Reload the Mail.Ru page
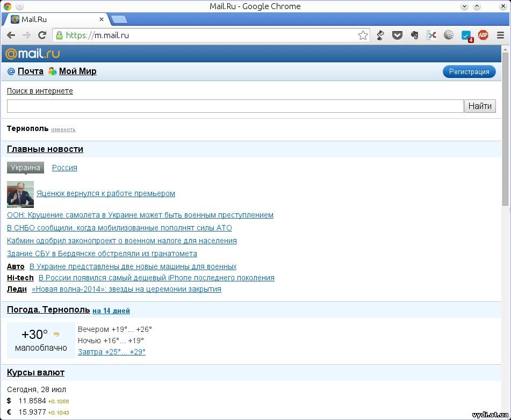The width and height of the screenshot is (511, 420). (42, 35)
